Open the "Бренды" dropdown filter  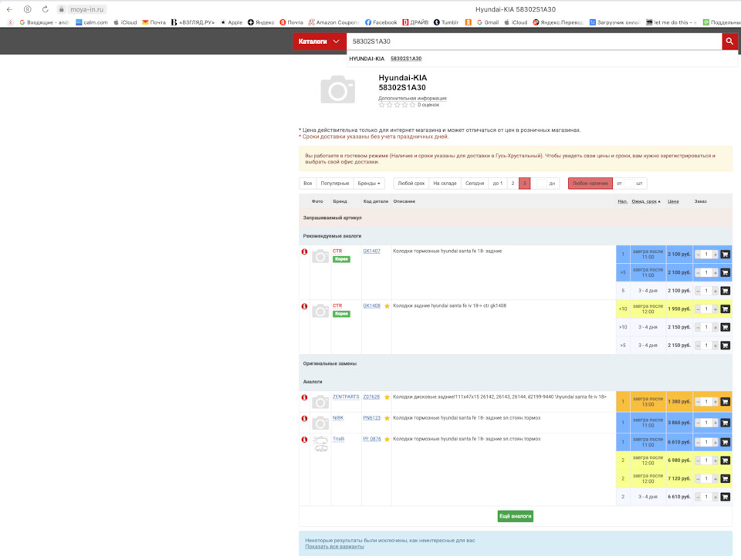tap(369, 184)
